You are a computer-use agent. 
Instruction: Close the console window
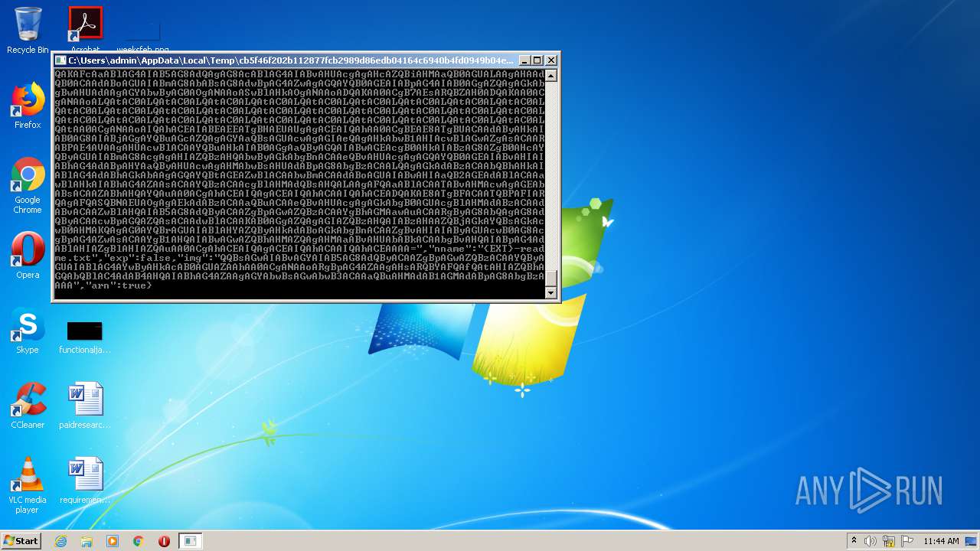pos(551,60)
